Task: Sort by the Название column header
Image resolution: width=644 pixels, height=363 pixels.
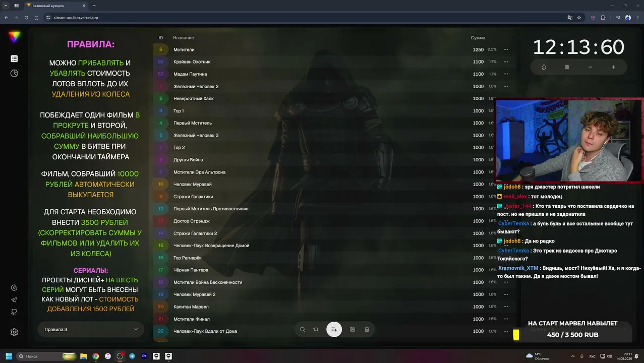Action: [x=184, y=38]
